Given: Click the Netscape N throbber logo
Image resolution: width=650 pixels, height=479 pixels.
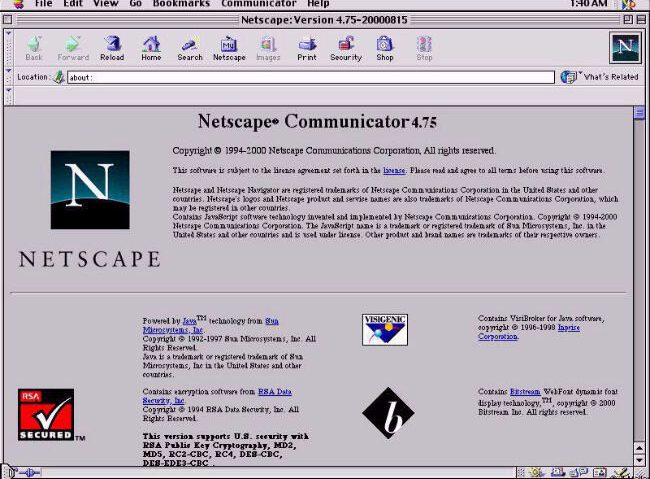Looking at the screenshot, I should coord(625,47).
